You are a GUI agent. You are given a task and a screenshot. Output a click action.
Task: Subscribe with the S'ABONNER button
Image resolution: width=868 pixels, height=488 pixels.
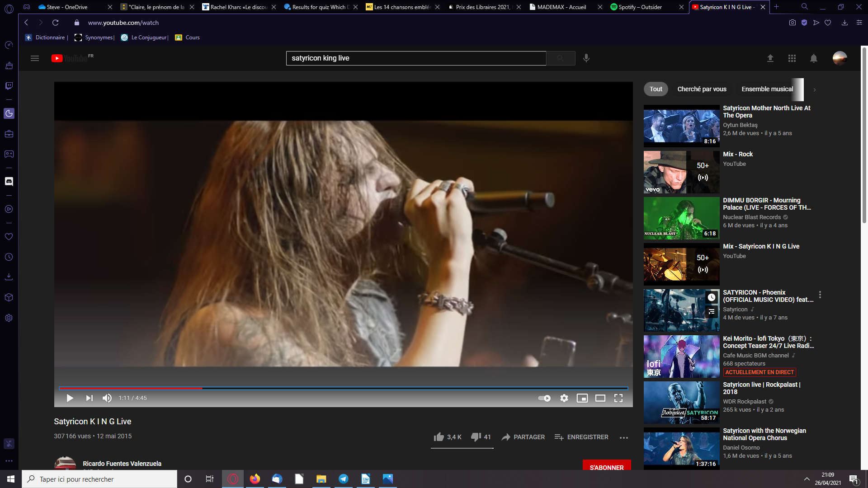tap(607, 466)
